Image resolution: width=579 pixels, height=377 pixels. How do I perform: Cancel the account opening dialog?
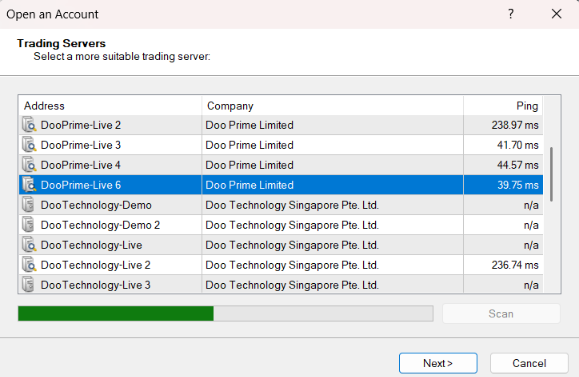pyautogui.click(x=529, y=363)
